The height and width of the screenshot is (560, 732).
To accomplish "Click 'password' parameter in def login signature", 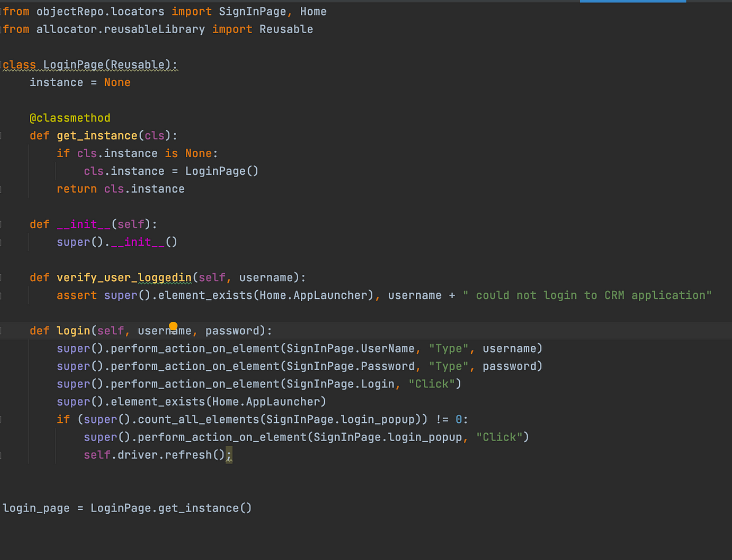I will (232, 330).
